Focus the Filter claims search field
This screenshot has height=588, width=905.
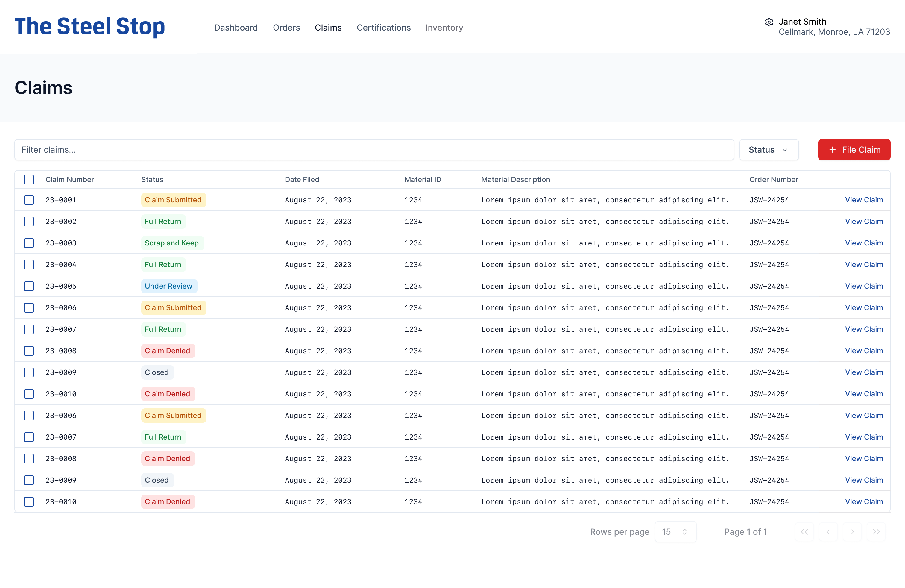tap(374, 149)
